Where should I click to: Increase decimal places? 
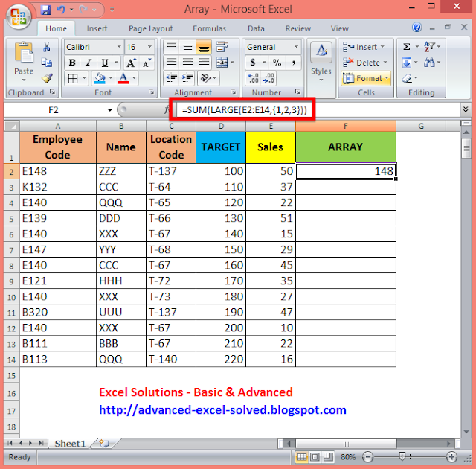click(x=253, y=78)
